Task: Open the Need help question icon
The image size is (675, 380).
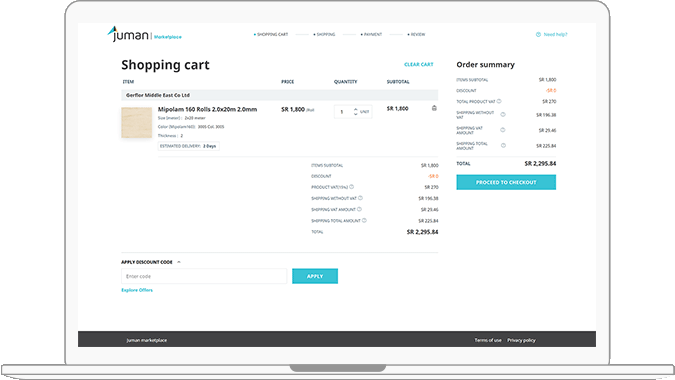Action: pyautogui.click(x=538, y=34)
